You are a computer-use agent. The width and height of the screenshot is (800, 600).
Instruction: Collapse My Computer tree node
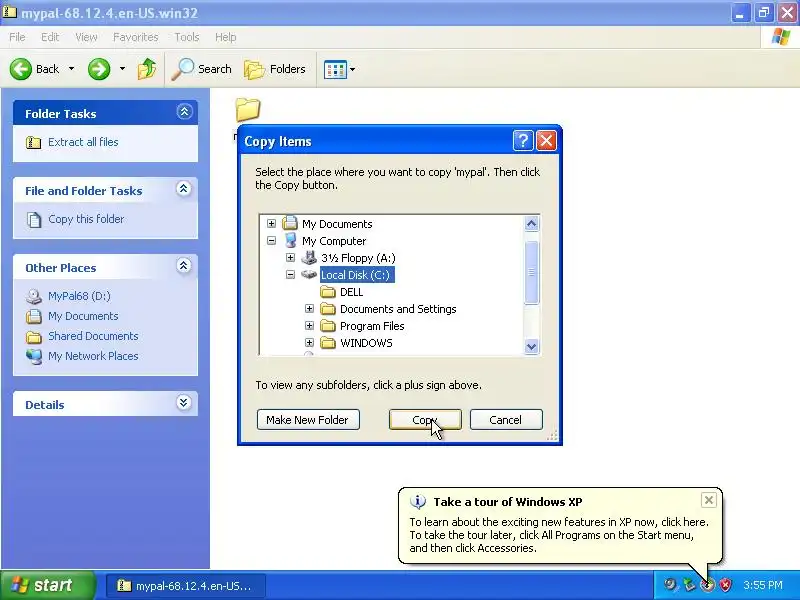271,240
